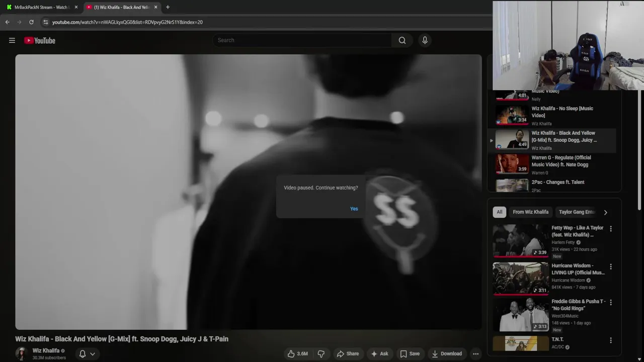The width and height of the screenshot is (644, 362).
Task: Expand notification options chevron beside bell
Action: (93, 354)
